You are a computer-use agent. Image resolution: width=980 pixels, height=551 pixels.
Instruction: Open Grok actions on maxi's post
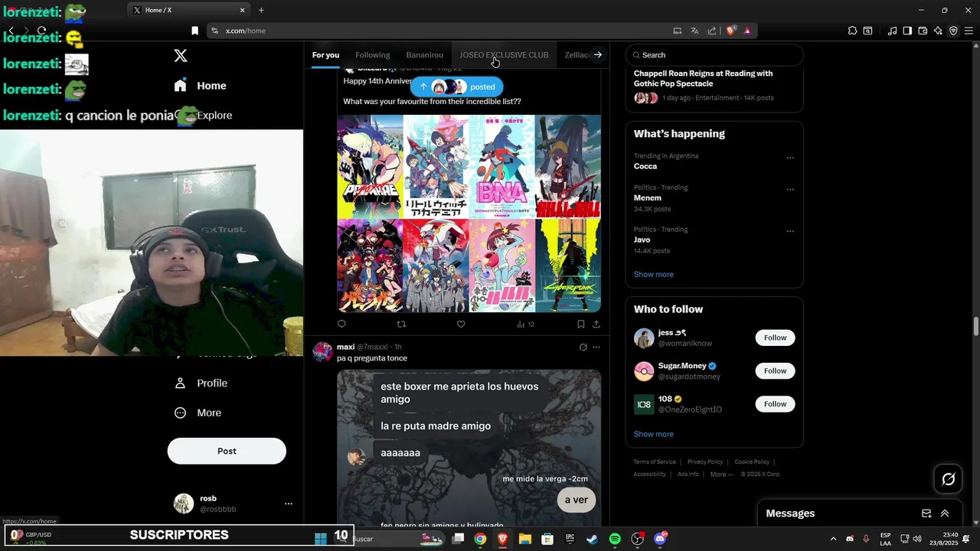tap(583, 347)
